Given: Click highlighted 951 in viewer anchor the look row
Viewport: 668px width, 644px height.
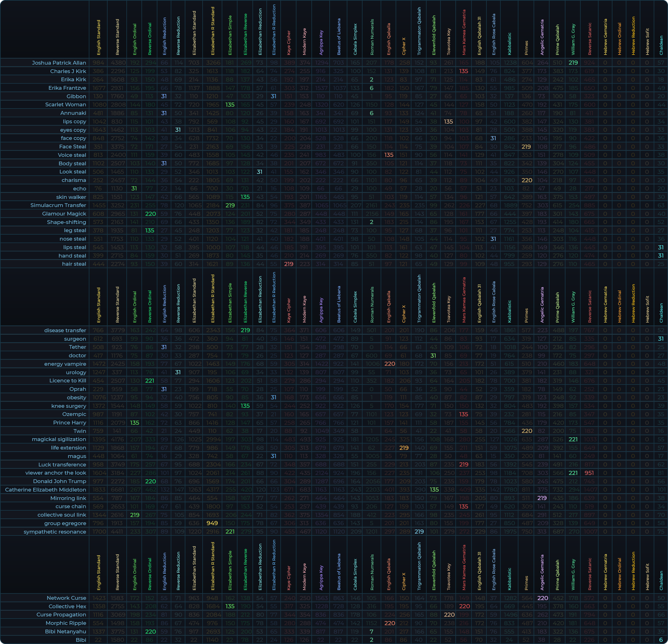Looking at the screenshot, I should click(589, 473).
